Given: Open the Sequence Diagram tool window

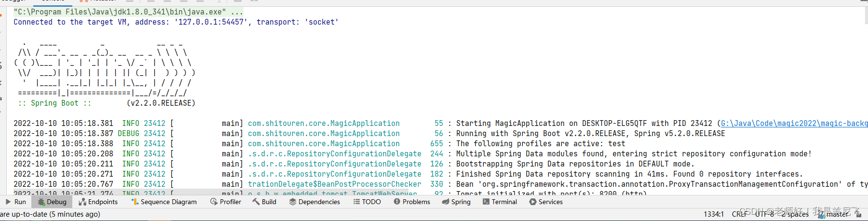Looking at the screenshot, I should (164, 202).
